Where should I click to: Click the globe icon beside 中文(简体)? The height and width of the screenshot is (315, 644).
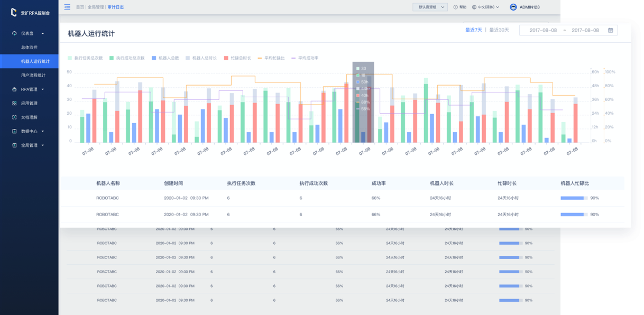tap(474, 7)
